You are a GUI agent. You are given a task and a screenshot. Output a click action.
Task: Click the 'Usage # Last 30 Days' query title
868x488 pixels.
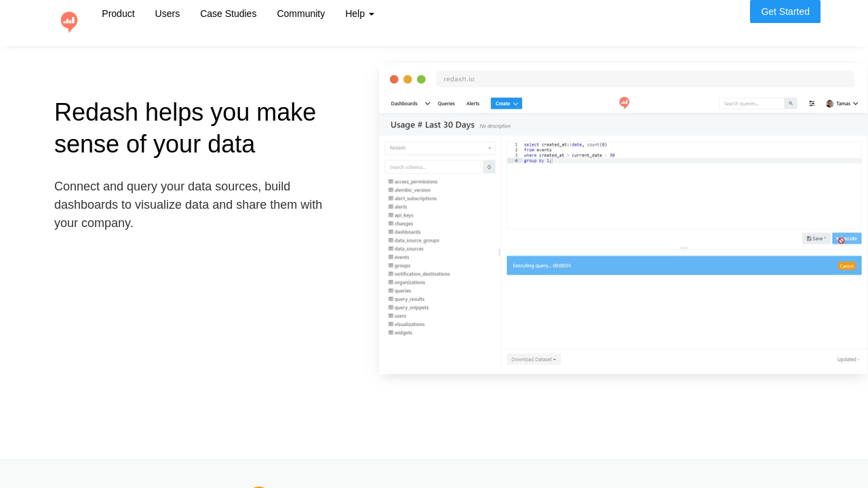click(433, 125)
